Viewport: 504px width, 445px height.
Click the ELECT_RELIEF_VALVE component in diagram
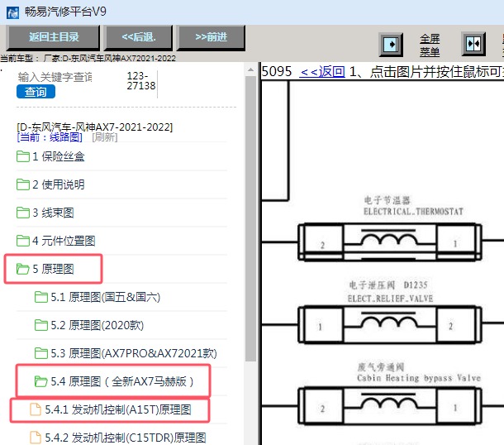tap(390, 324)
